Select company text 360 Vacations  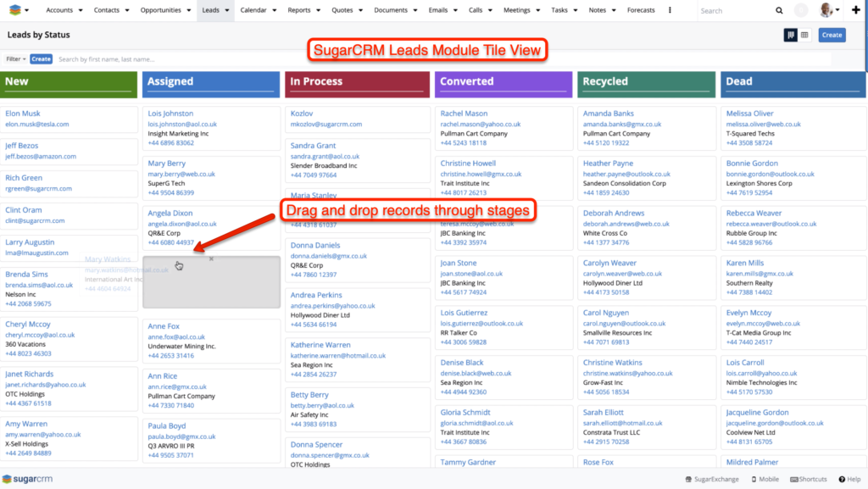pyautogui.click(x=25, y=344)
